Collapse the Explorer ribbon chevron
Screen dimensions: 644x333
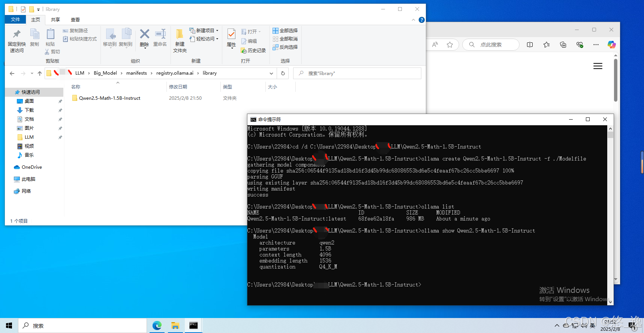tap(413, 20)
